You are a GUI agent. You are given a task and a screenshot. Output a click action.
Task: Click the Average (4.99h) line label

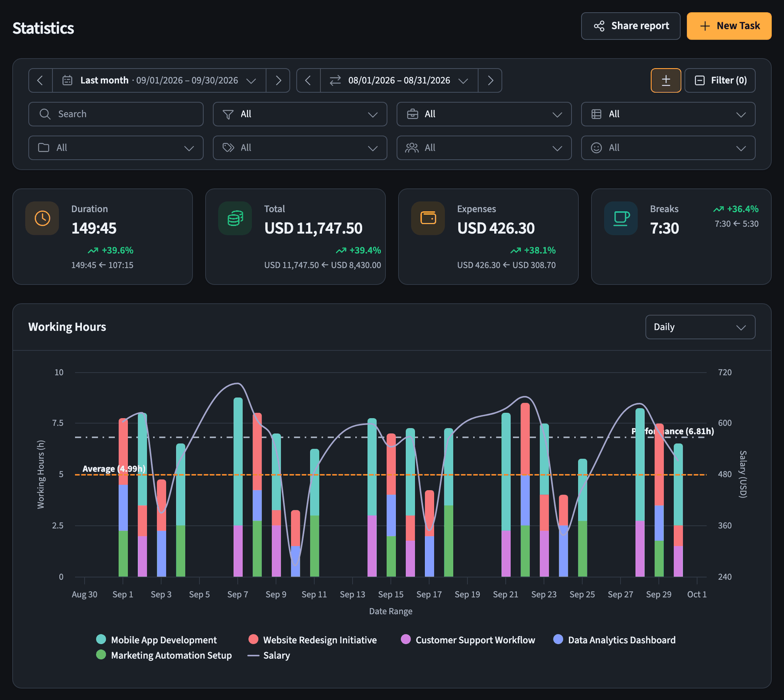pyautogui.click(x=114, y=469)
